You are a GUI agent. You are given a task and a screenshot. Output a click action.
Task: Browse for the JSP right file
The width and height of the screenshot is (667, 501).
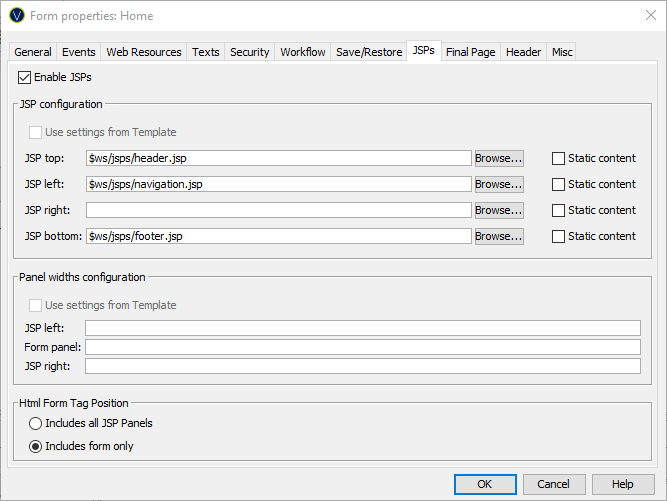[498, 210]
